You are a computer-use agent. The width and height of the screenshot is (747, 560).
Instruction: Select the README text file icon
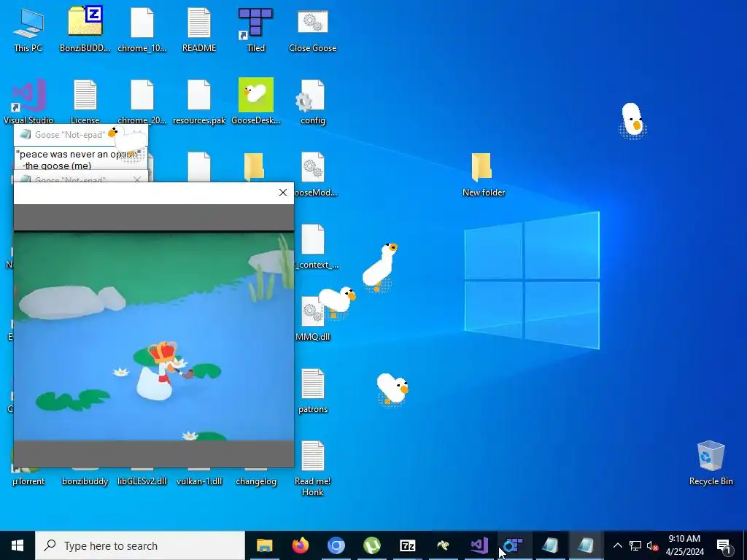[199, 29]
